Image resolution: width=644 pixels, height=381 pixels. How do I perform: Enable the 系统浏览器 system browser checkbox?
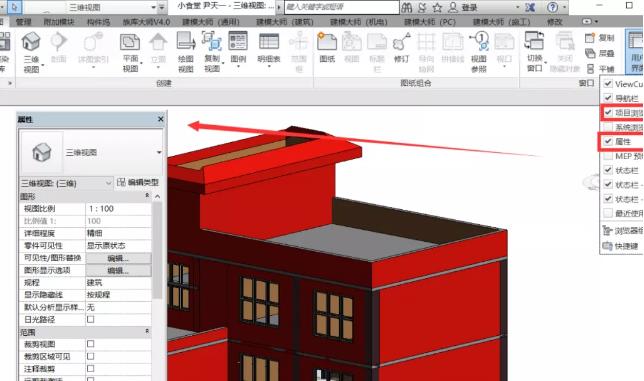click(608, 127)
